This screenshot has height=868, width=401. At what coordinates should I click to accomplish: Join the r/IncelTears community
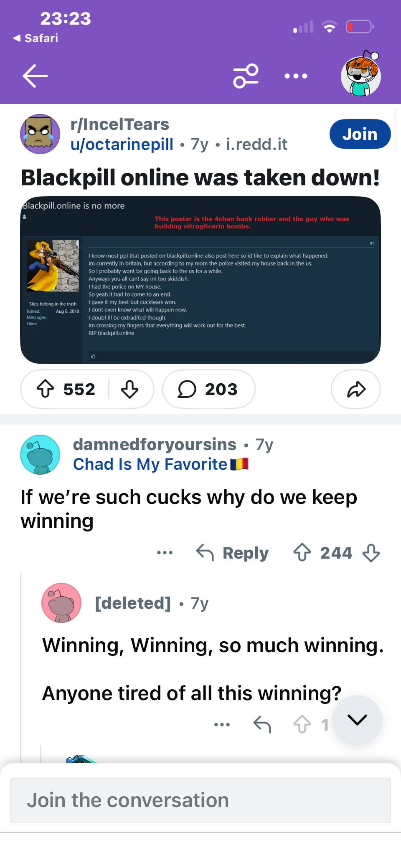tap(360, 134)
